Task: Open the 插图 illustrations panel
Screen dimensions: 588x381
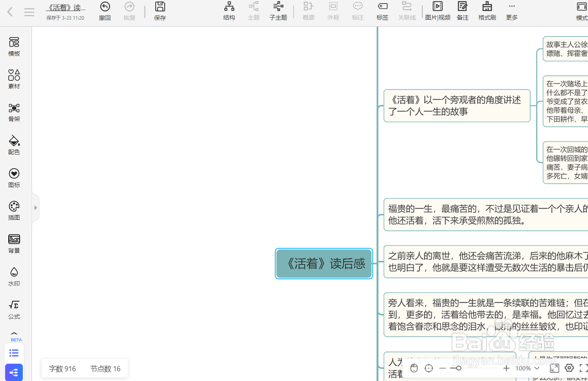Action: [14, 211]
